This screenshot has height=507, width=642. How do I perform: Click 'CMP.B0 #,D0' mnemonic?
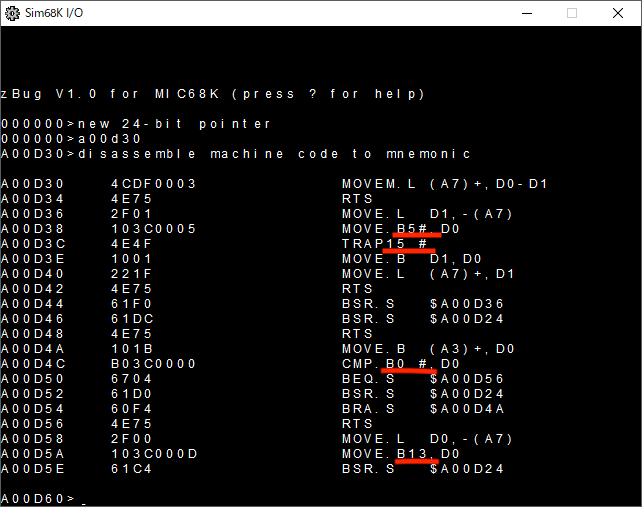point(401,364)
